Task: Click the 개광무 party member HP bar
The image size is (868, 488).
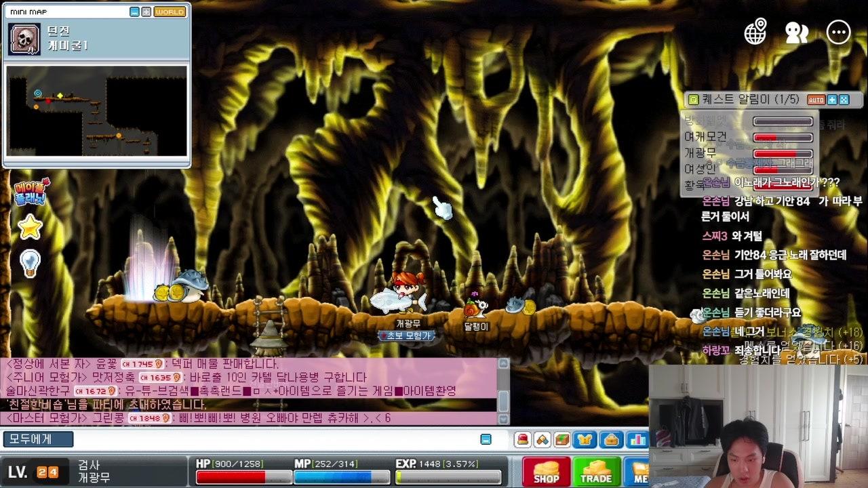Action: (783, 153)
